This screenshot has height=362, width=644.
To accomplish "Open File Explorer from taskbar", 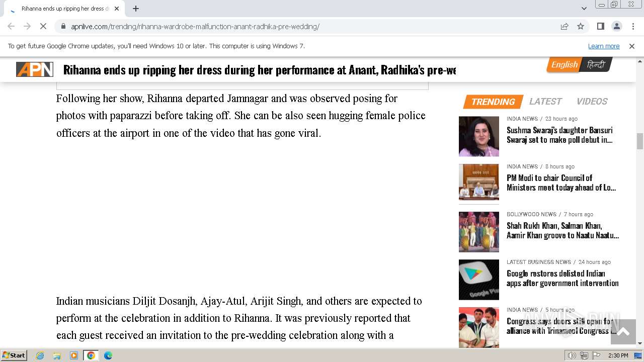I will coord(57,355).
